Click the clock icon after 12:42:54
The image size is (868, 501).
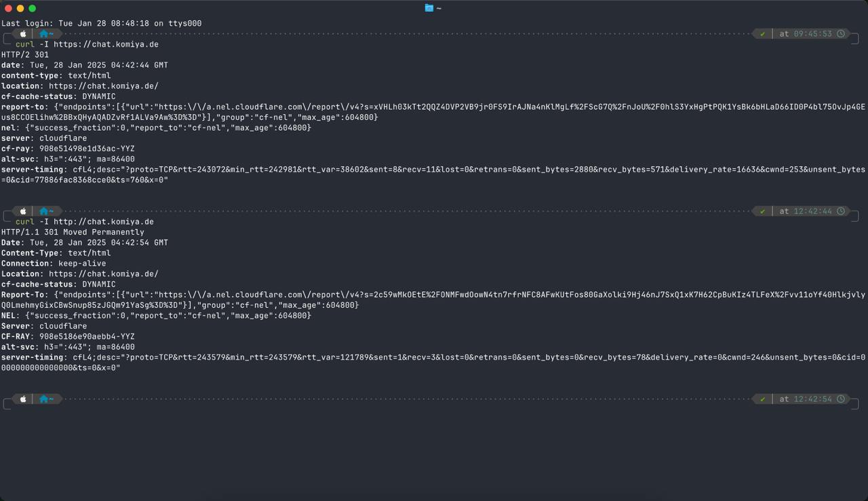click(841, 399)
